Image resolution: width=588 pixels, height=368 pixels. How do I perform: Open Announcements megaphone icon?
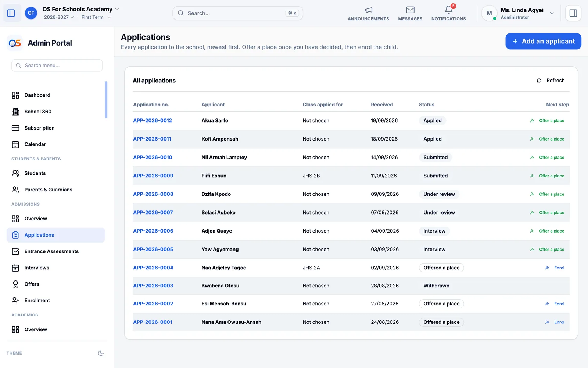pyautogui.click(x=368, y=10)
